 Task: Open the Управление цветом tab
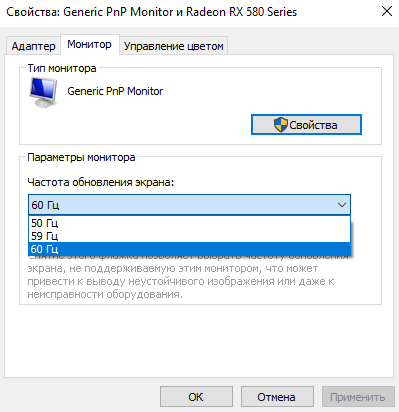click(173, 46)
